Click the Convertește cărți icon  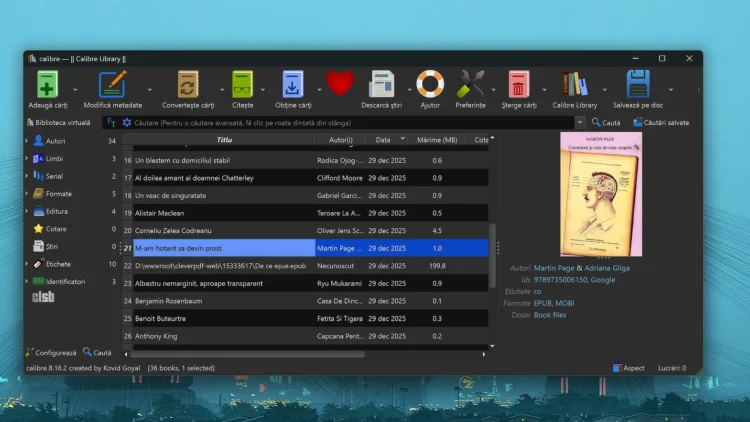click(188, 84)
